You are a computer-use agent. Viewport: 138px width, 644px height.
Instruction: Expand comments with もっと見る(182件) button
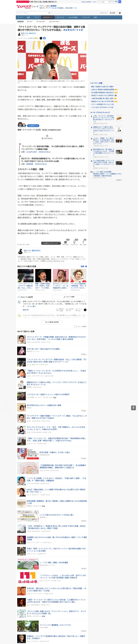click(52, 322)
